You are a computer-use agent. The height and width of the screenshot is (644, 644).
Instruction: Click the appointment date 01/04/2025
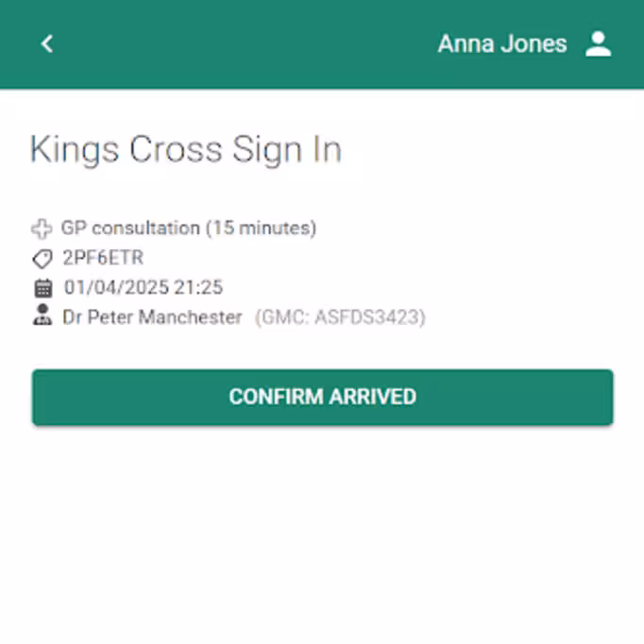coord(115,288)
